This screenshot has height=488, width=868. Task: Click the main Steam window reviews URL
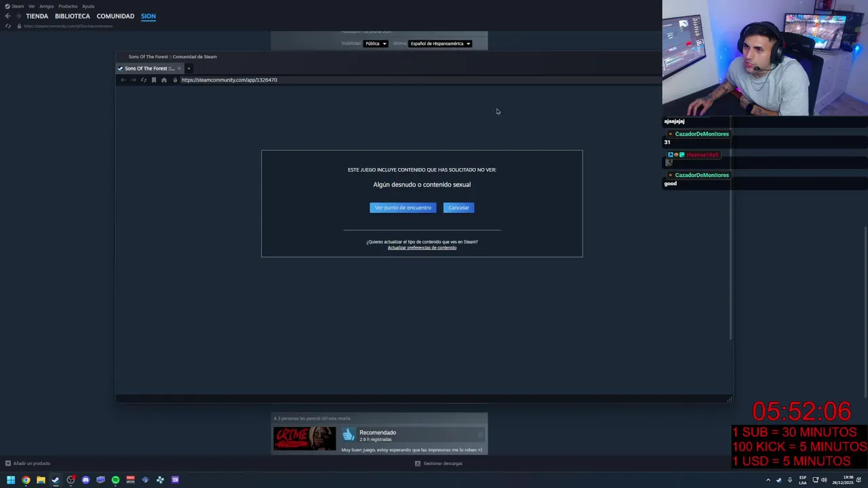[x=68, y=26]
